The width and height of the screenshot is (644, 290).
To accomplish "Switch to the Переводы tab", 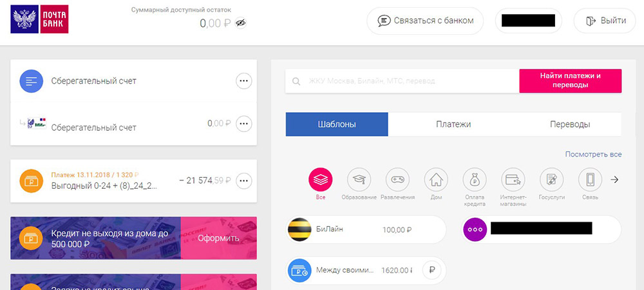I will tap(569, 124).
